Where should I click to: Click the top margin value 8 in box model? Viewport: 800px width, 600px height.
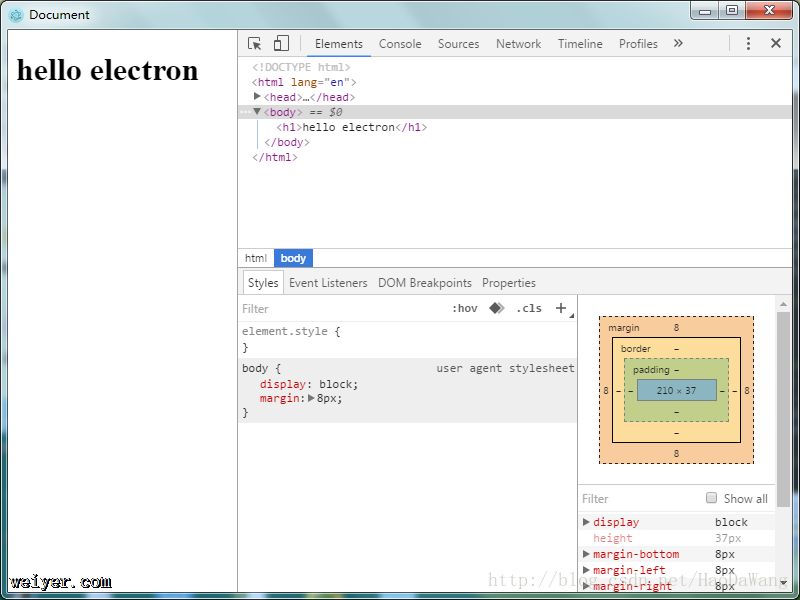[677, 328]
